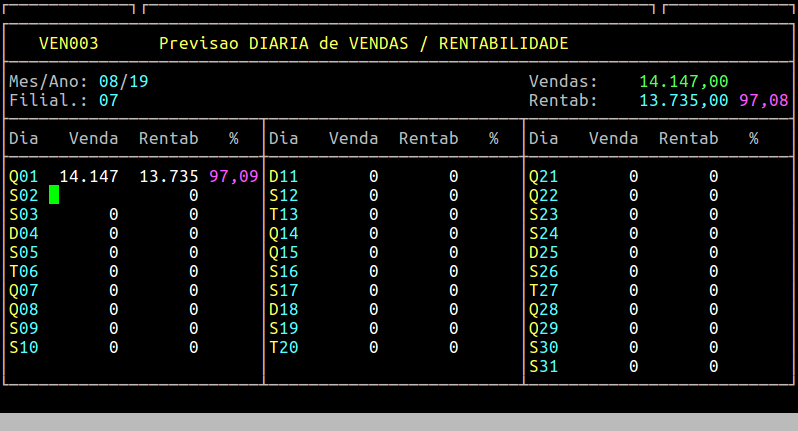Image resolution: width=798 pixels, height=431 pixels.
Task: Click the green cursor in row S02
Action: coord(54,195)
